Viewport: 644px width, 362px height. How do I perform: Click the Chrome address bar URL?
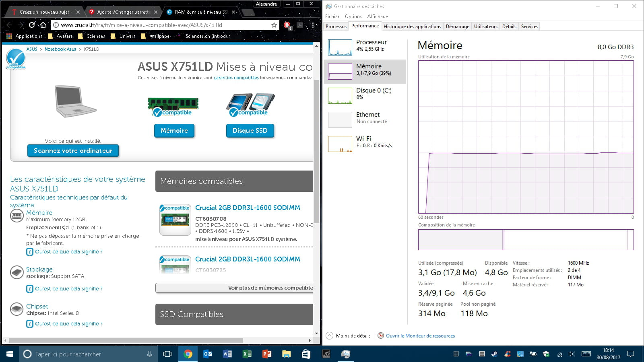click(141, 25)
